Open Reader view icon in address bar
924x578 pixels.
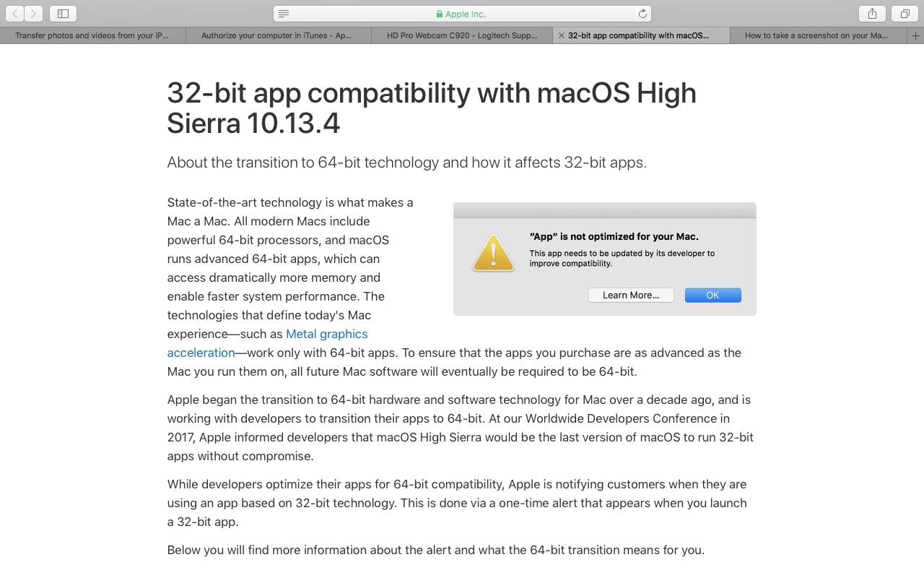(284, 14)
